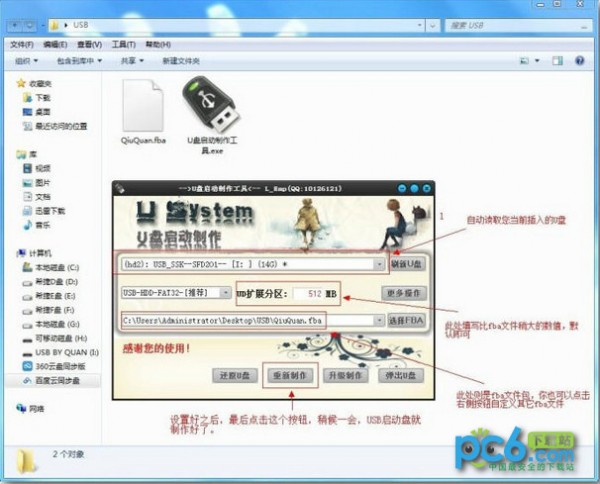This screenshot has height=484, width=600.
Task: Open view options dropdown arrow
Action: point(537,61)
